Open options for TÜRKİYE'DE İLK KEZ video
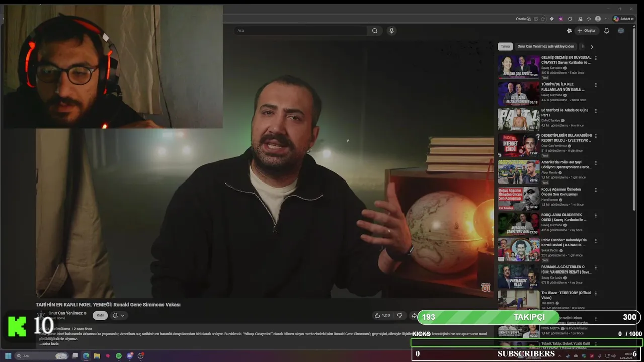644x362 pixels. click(596, 85)
